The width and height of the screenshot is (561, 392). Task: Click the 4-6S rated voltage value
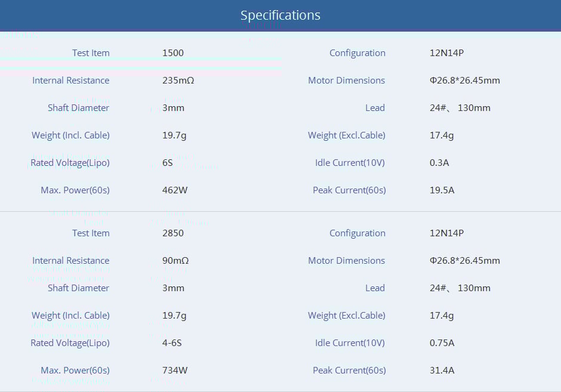point(173,343)
